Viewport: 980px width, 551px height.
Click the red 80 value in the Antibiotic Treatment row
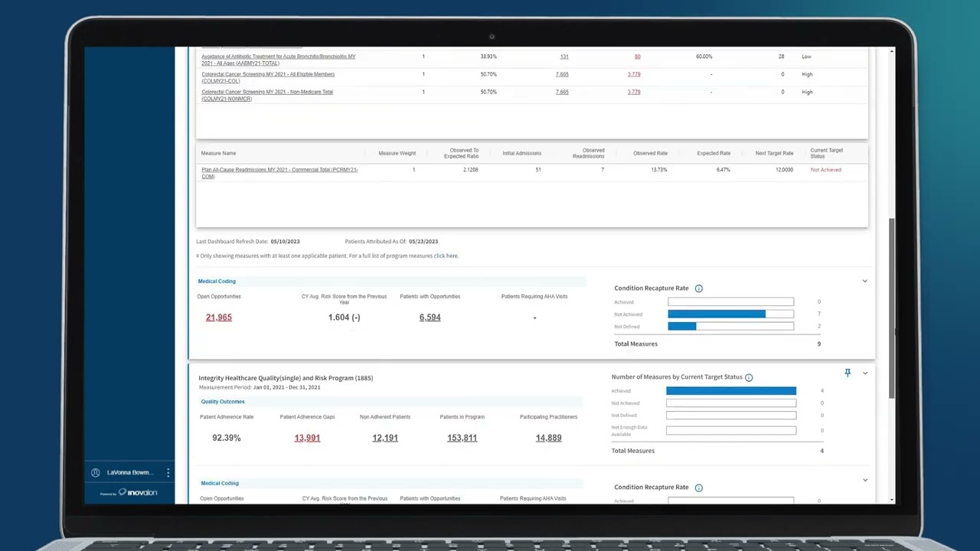[637, 57]
